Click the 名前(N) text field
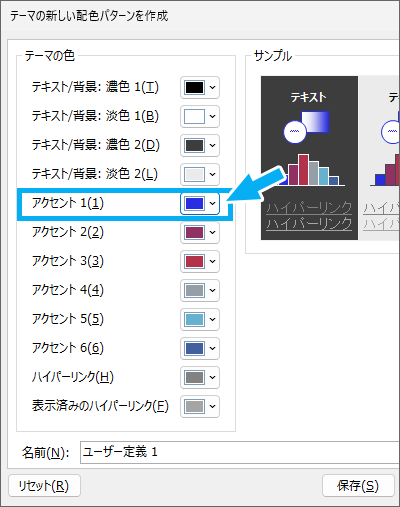 click(240, 452)
